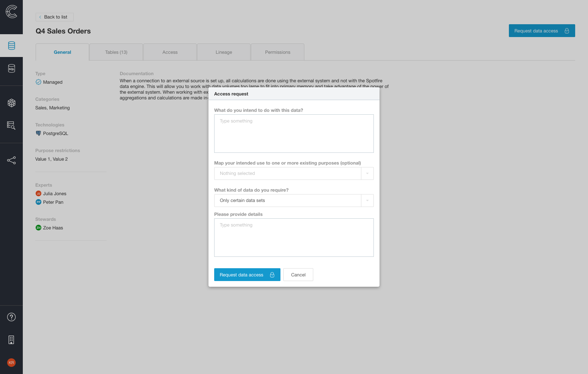
Task: Click the Peter Pan expert name
Action: pos(53,202)
